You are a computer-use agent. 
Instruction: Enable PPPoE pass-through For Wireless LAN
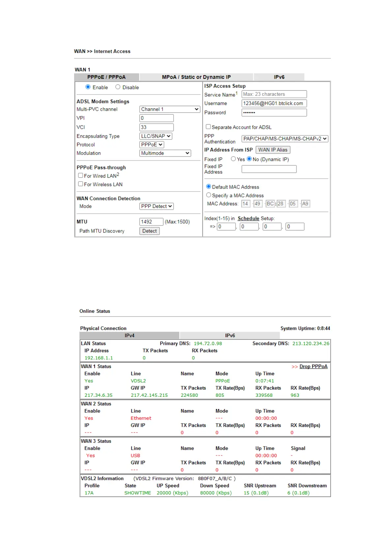80,184
